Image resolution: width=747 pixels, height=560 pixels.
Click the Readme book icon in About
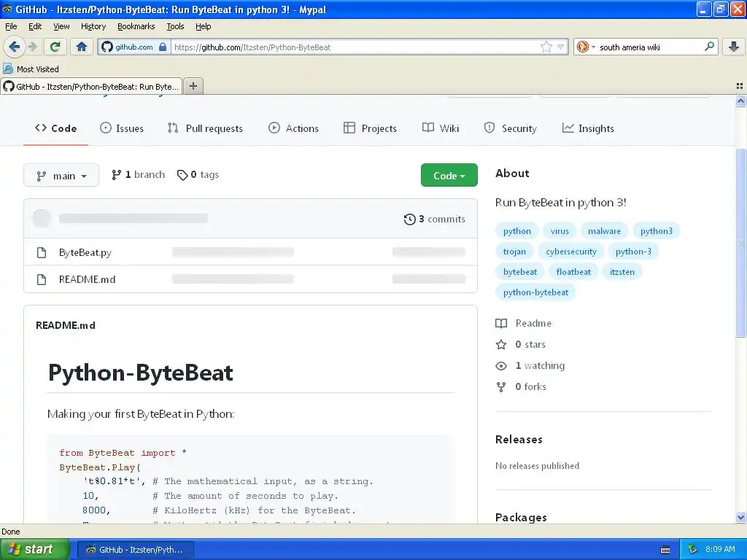501,323
